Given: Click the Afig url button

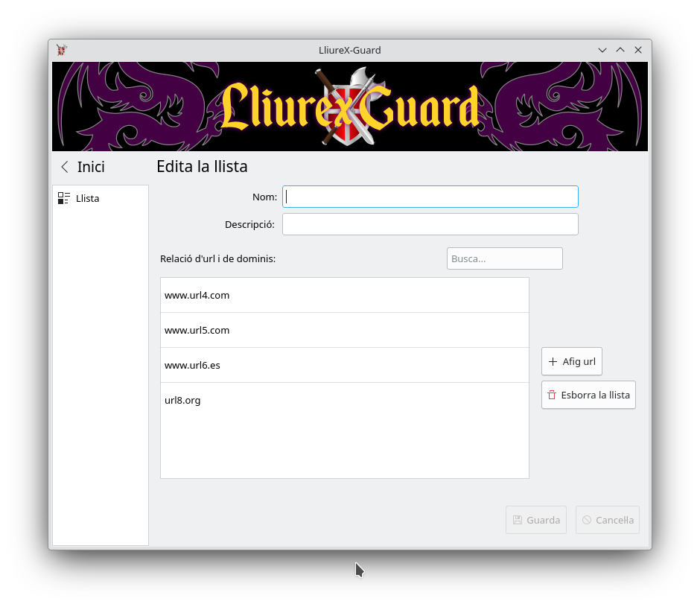Looking at the screenshot, I should pyautogui.click(x=572, y=361).
